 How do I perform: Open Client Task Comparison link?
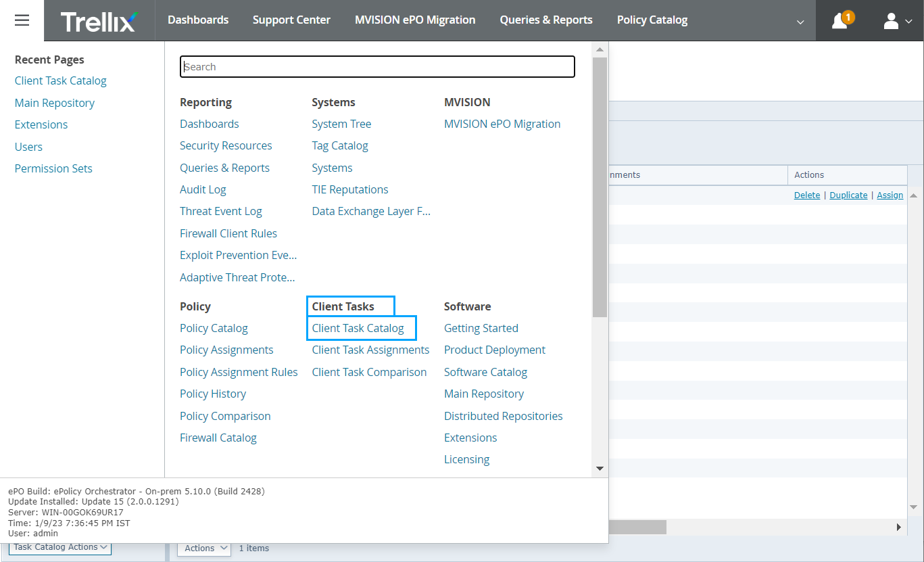coord(369,372)
